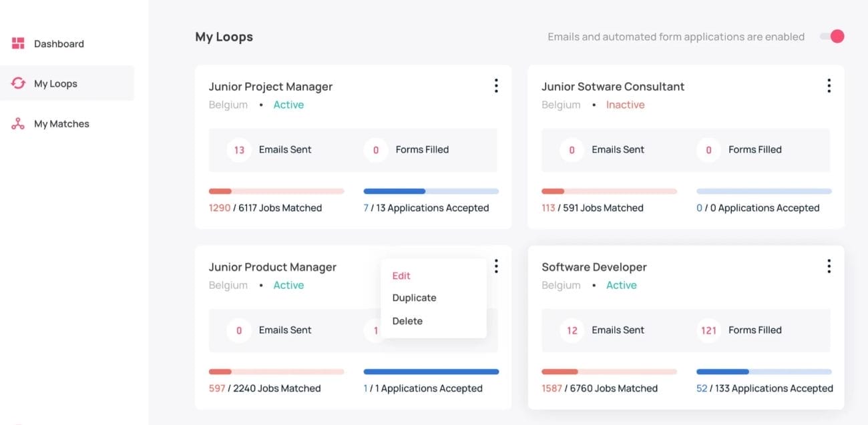
Task: Open the kebab menu on Software Developer card
Action: [829, 266]
